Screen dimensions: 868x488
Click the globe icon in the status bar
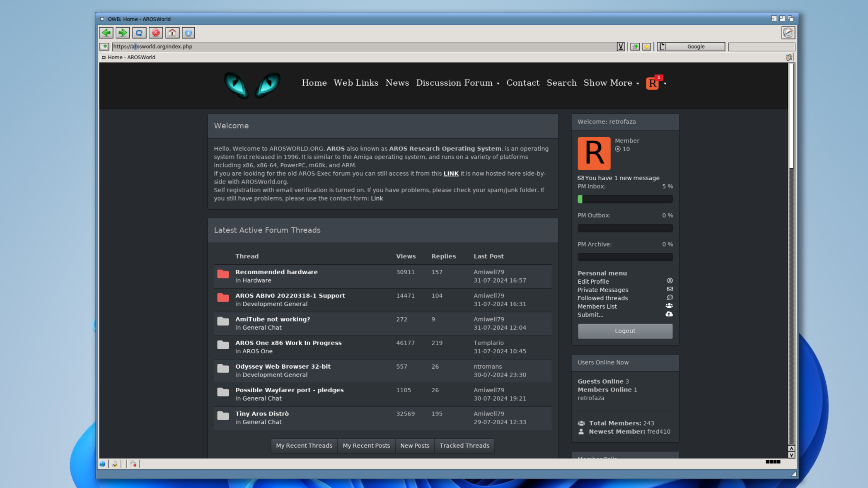[x=102, y=464]
